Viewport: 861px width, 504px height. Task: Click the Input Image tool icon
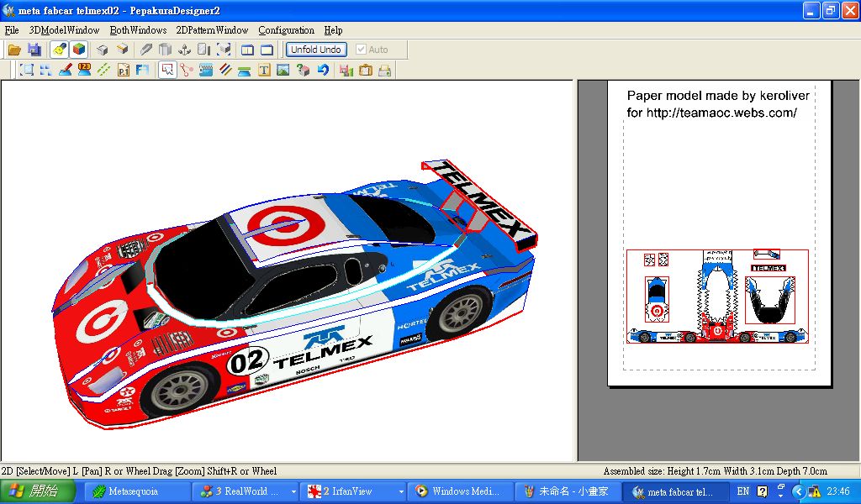coord(283,71)
